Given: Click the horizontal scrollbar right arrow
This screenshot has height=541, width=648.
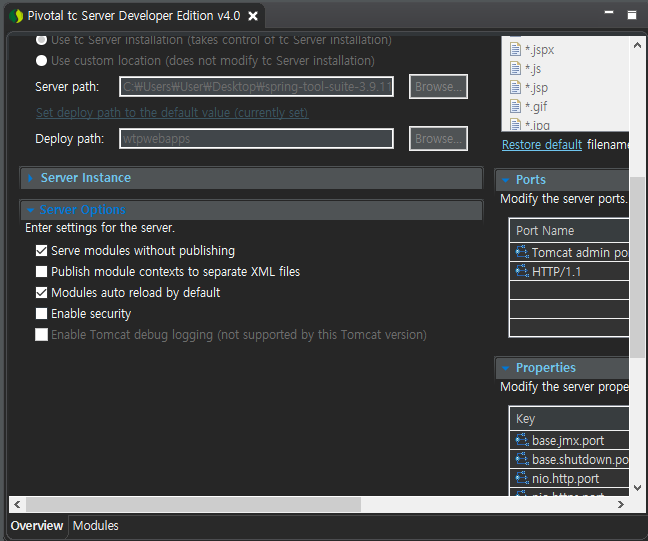Looking at the screenshot, I should [x=620, y=504].
